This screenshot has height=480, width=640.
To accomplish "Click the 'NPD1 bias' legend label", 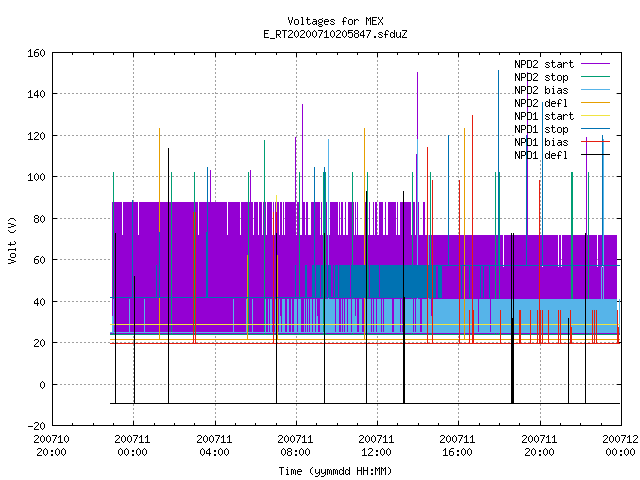I will [541, 142].
